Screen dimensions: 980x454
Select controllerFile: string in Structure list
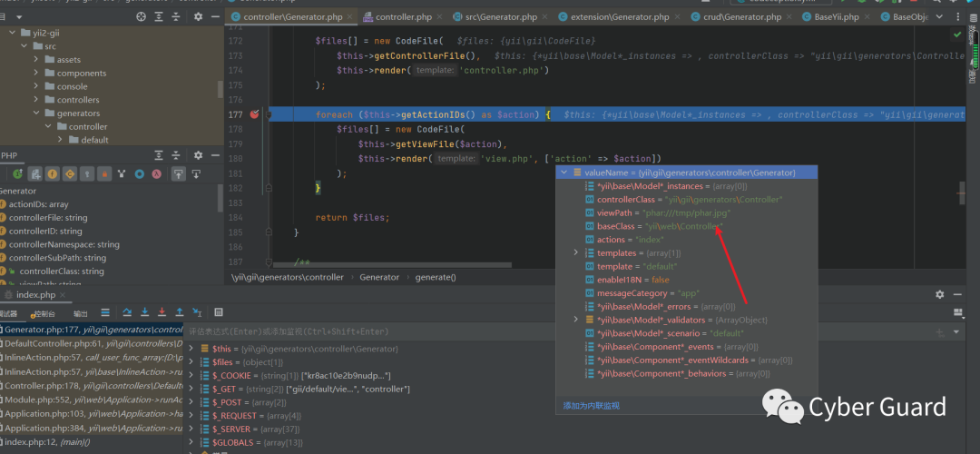[x=48, y=218]
